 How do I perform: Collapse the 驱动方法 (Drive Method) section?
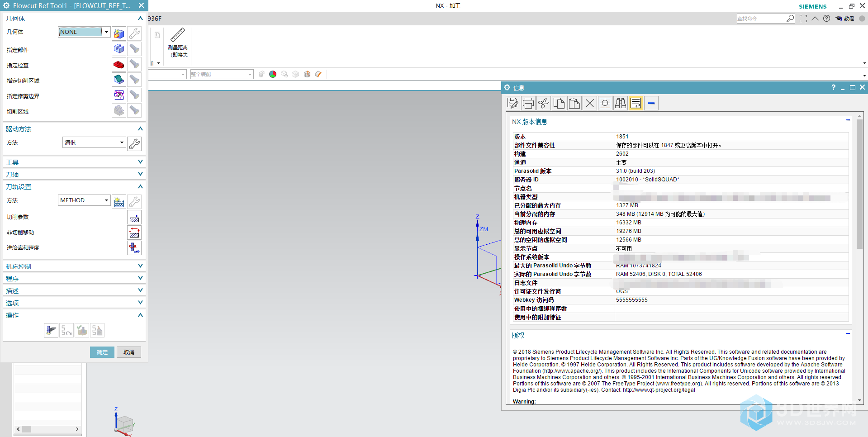pyautogui.click(x=140, y=129)
